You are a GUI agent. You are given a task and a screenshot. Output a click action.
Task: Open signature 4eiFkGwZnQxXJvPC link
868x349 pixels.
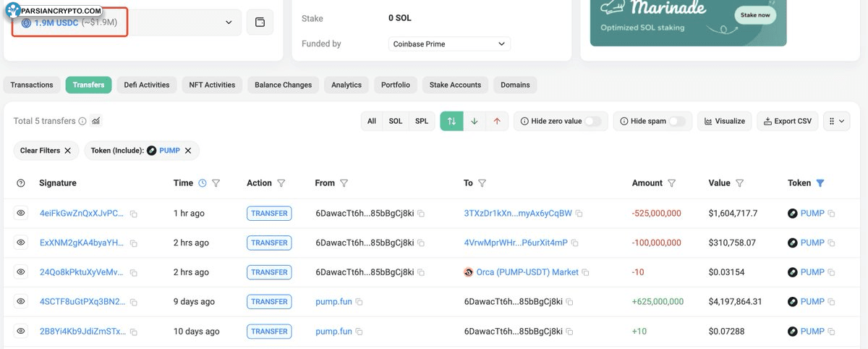coord(82,213)
